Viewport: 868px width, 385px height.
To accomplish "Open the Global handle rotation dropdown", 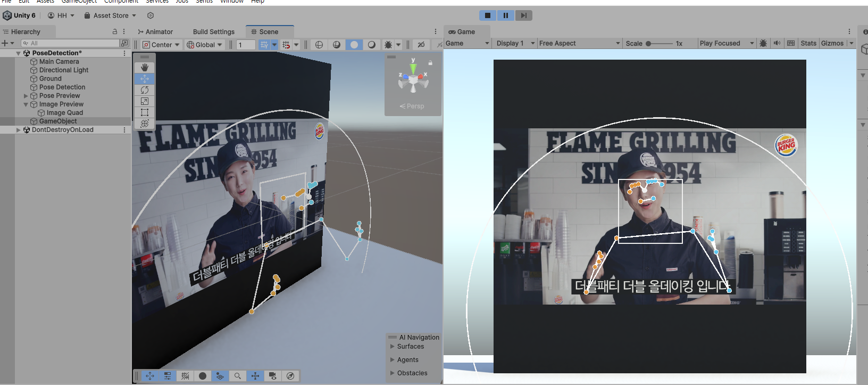I will (x=205, y=45).
